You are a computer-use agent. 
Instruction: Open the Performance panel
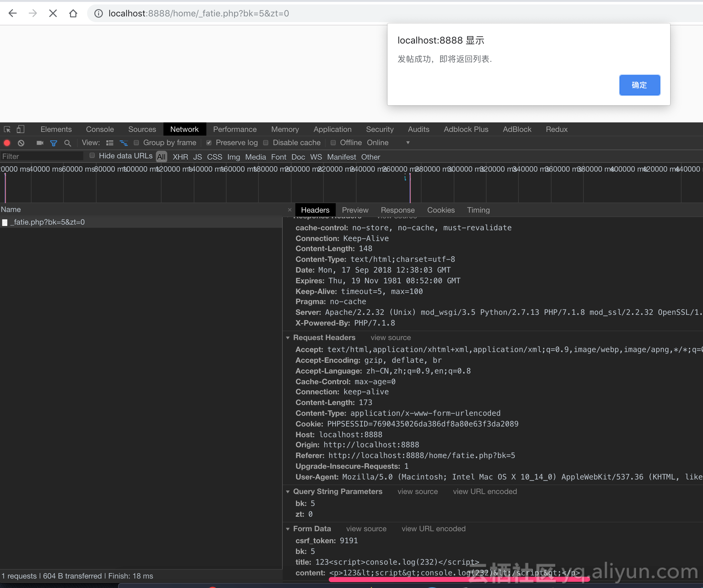pos(235,129)
